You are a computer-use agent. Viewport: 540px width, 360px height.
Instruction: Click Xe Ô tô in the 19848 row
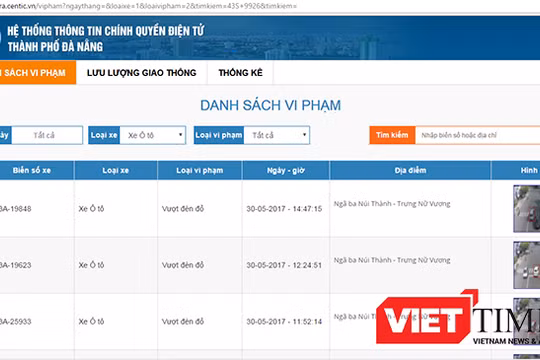point(91,209)
